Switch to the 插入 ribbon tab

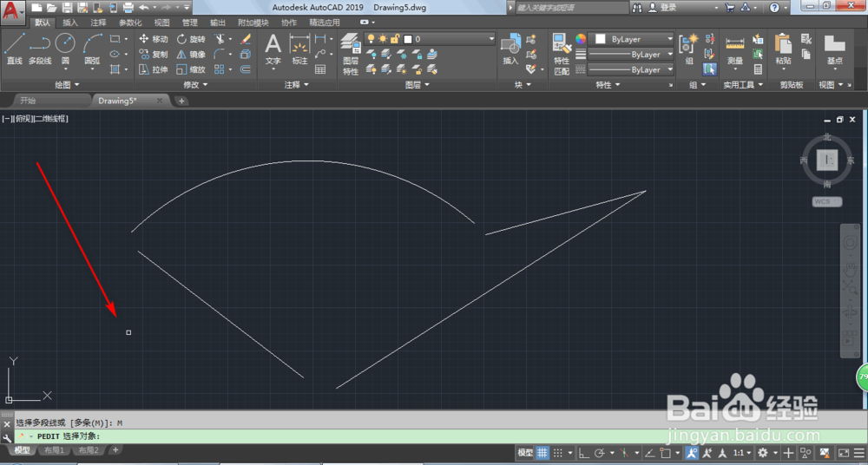70,23
